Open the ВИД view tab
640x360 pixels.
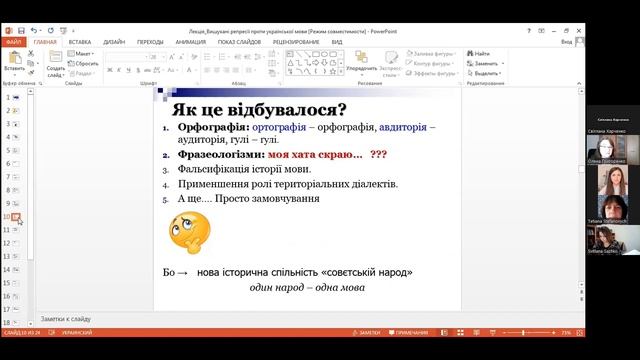[337, 42]
